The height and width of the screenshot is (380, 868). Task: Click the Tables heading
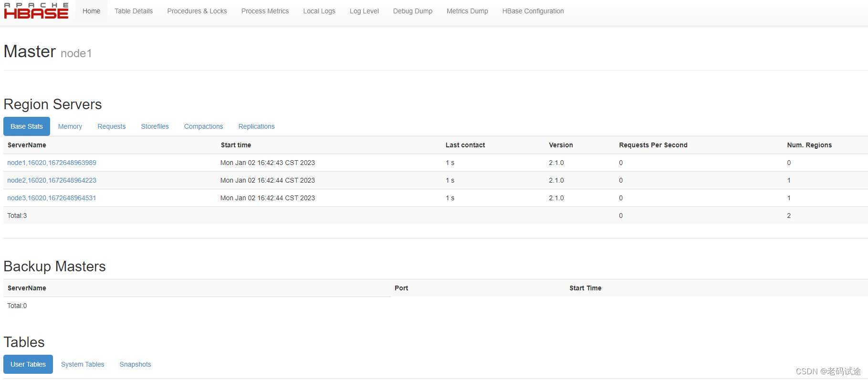[24, 342]
